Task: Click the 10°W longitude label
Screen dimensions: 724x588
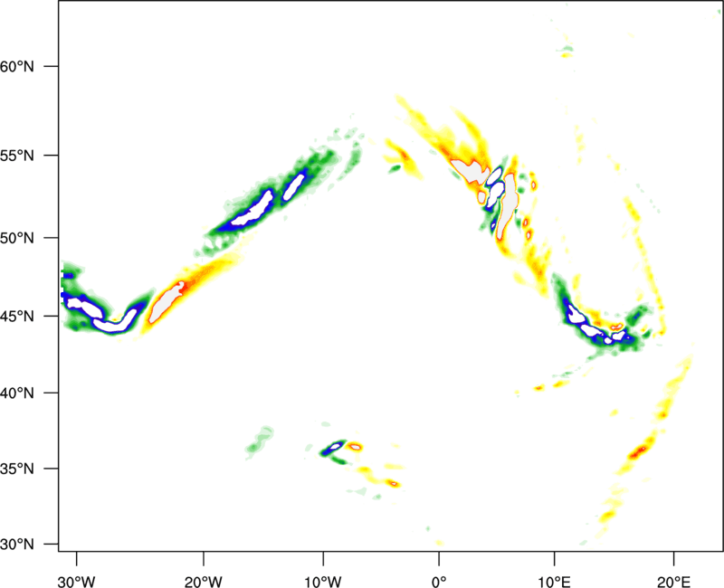Action: 323,582
